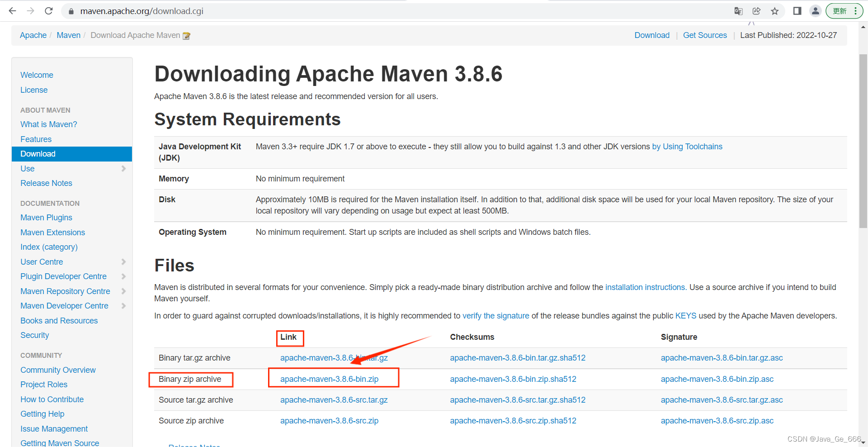Viewport: 868px width, 447px height.
Task: Open Getting Help sidebar link
Action: (x=42, y=414)
